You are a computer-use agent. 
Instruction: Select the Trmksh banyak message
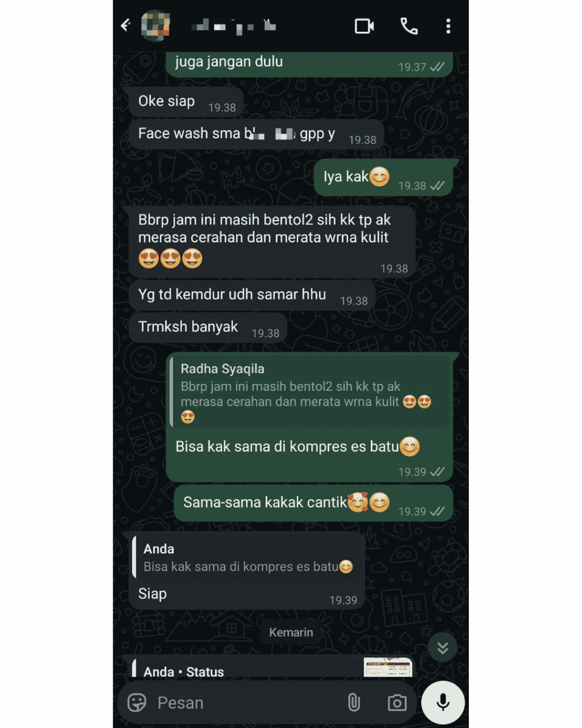pos(208,327)
